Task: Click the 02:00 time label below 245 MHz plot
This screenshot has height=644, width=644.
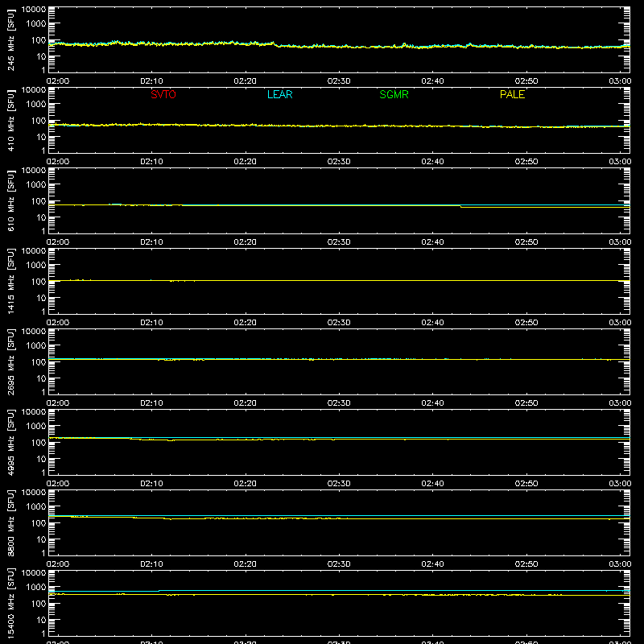Action: click(x=58, y=81)
